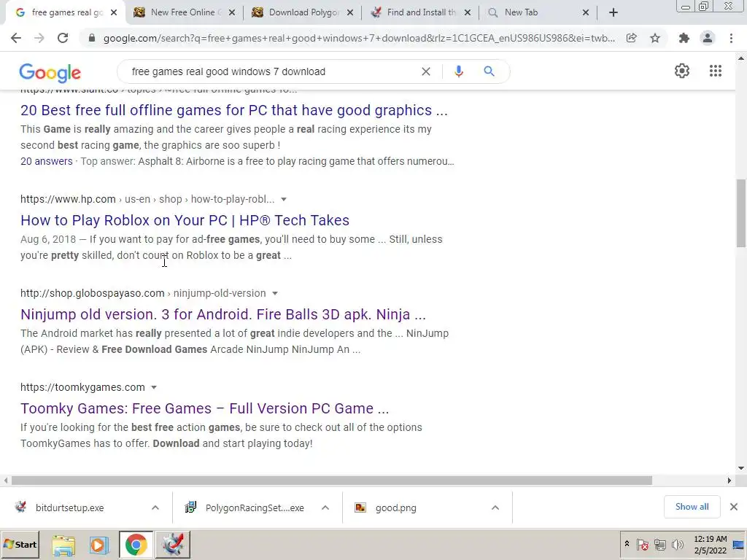Switch to Download Polygon tab
This screenshot has height=560, width=747.
pyautogui.click(x=301, y=13)
